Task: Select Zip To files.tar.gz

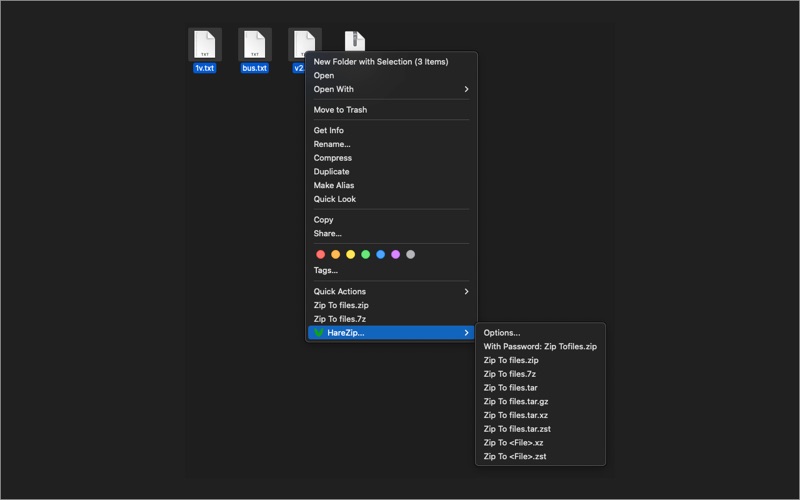Action: (x=540, y=402)
